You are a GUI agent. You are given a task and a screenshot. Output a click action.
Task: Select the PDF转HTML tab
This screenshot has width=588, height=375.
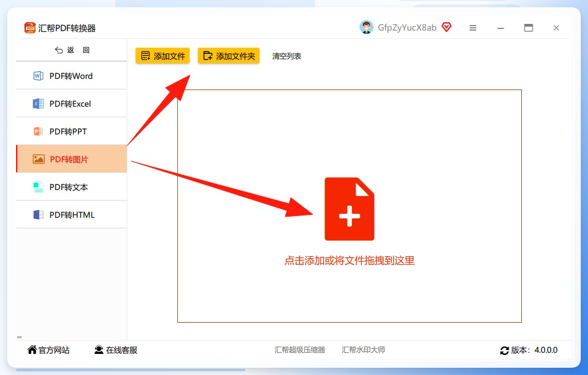[71, 214]
